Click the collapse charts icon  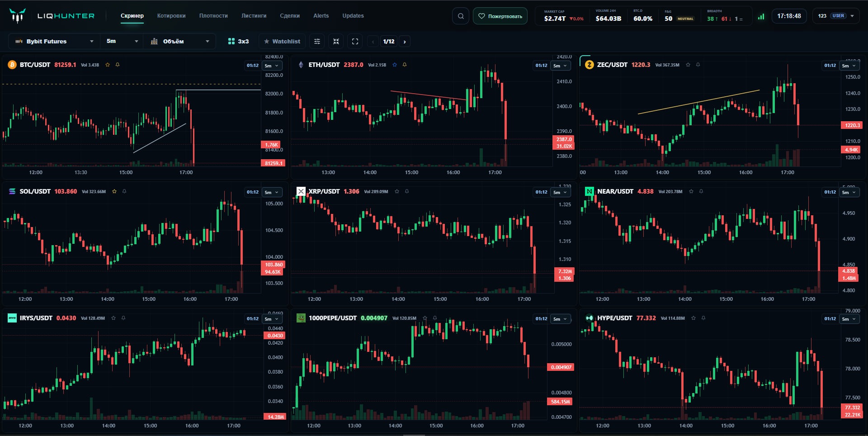[x=336, y=41]
